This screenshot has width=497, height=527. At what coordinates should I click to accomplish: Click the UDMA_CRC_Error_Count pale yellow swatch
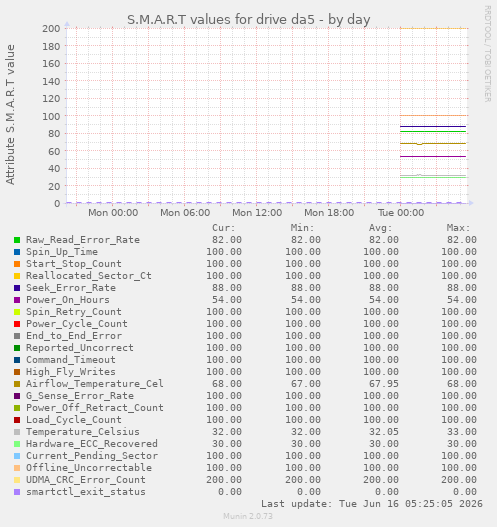17,480
